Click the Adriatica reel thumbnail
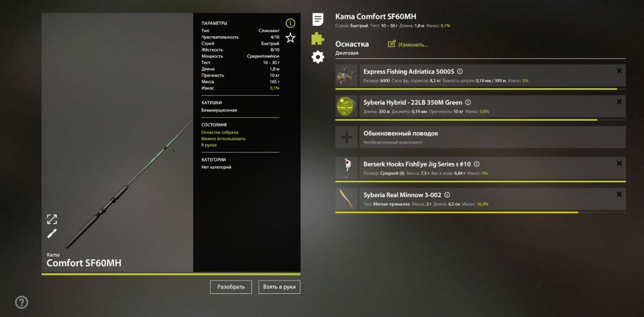This screenshot has height=317, width=644. [x=347, y=75]
